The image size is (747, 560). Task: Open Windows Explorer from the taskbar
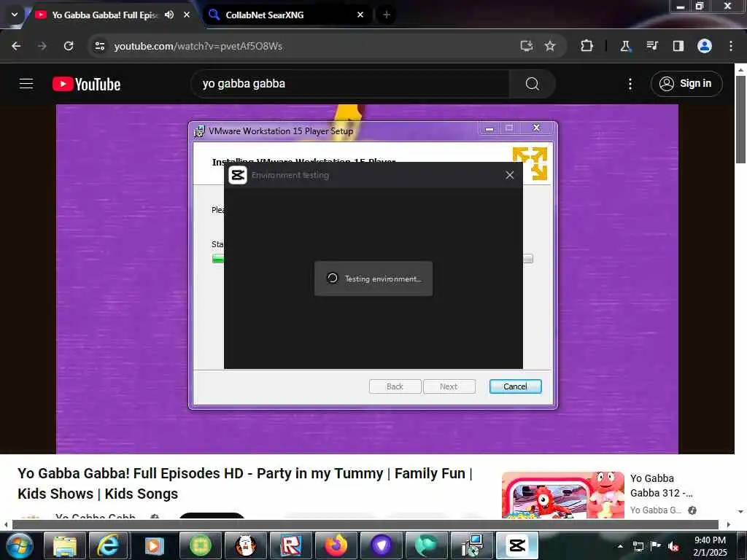point(65,545)
